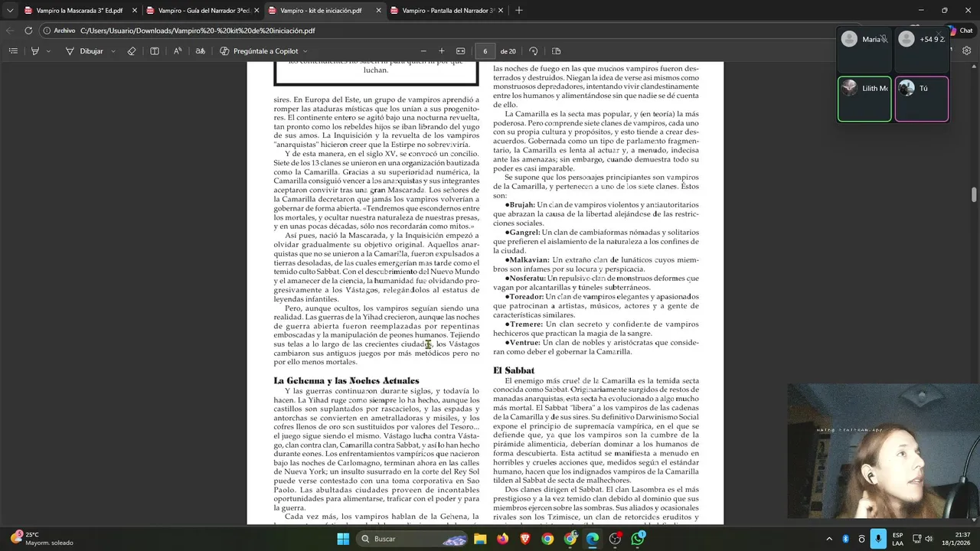Zoom out with the minus button
Screen dimensions: 980x551
coord(423,51)
